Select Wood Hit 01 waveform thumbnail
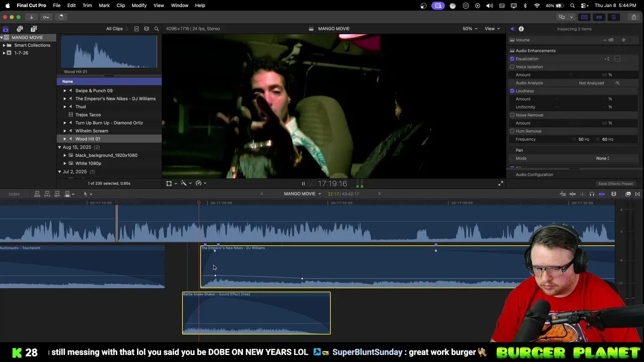 109,52
